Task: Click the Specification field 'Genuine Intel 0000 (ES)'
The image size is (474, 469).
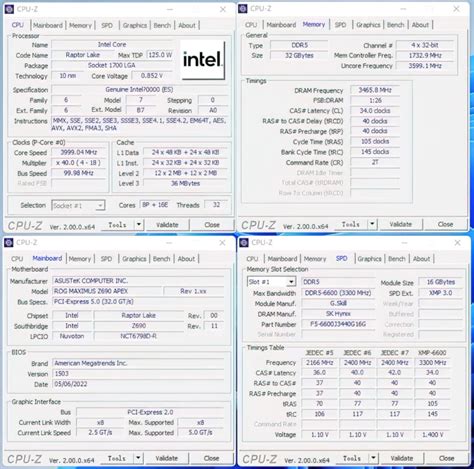Action: click(x=139, y=90)
